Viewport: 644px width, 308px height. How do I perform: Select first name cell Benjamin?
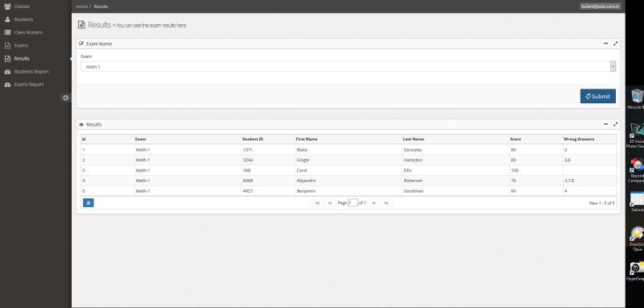(x=349, y=191)
